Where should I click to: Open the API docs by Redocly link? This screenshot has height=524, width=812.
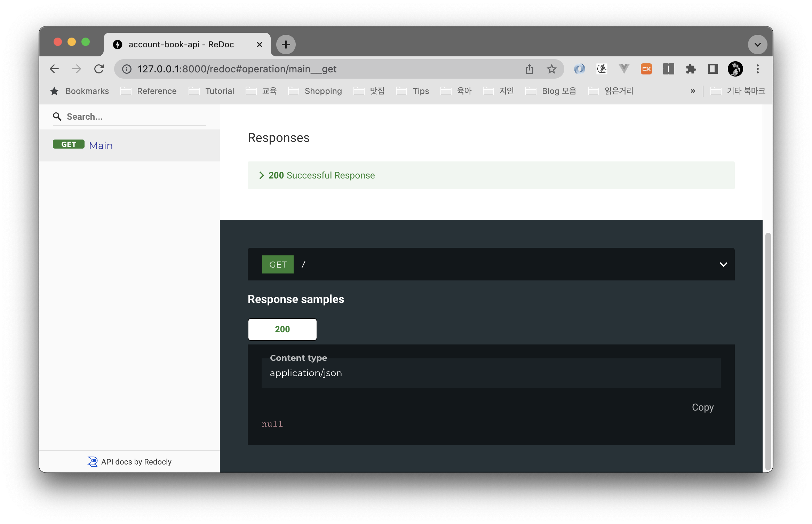[136, 462]
